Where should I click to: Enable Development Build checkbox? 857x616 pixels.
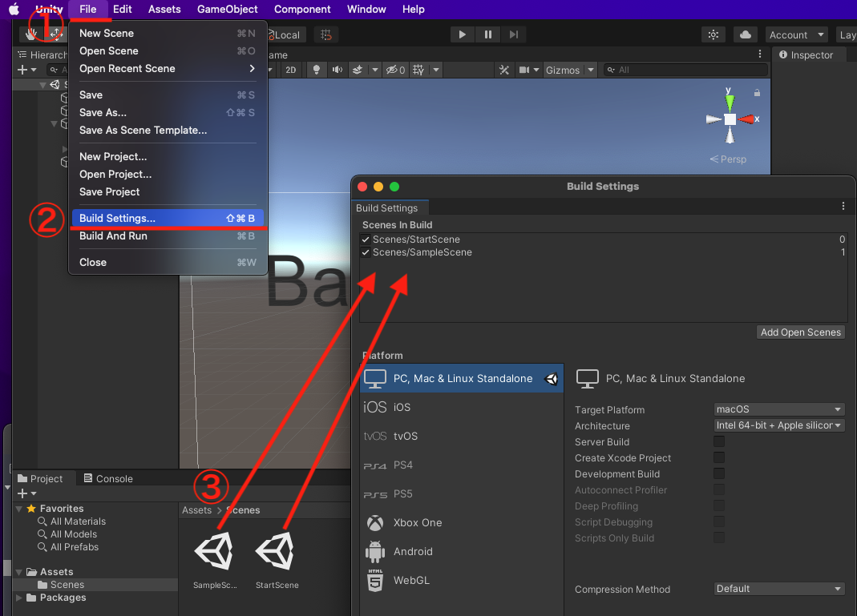point(719,473)
